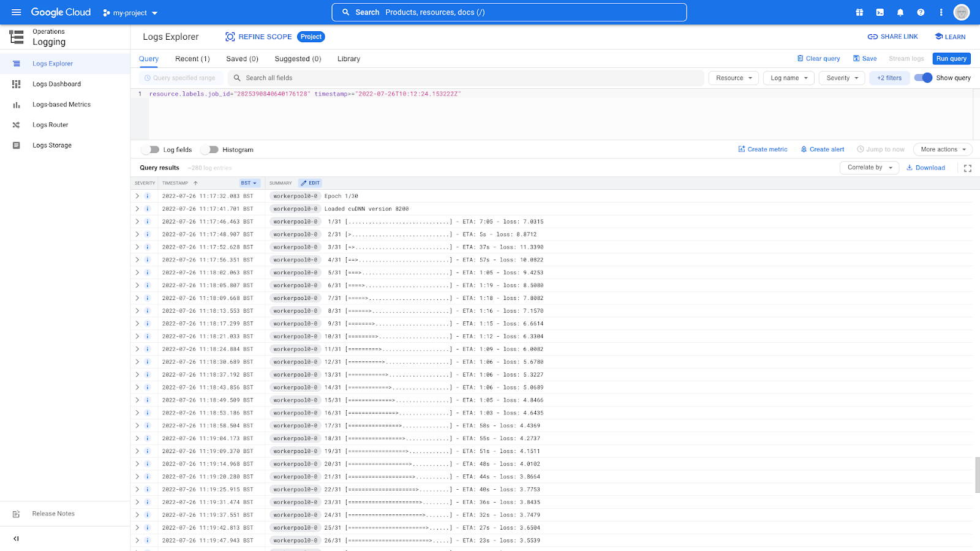The width and height of the screenshot is (980, 551).
Task: Switch to the Library tab
Action: (x=349, y=59)
